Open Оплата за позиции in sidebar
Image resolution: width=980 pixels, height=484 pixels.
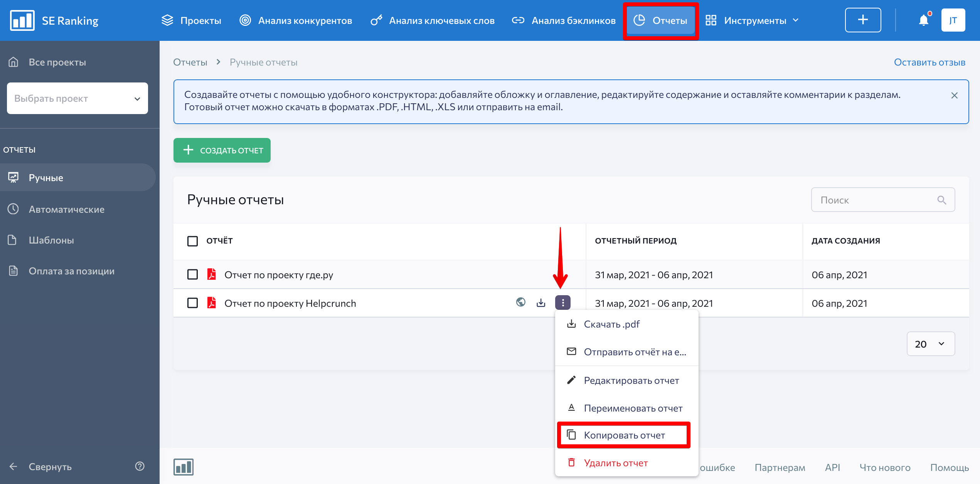click(61, 271)
